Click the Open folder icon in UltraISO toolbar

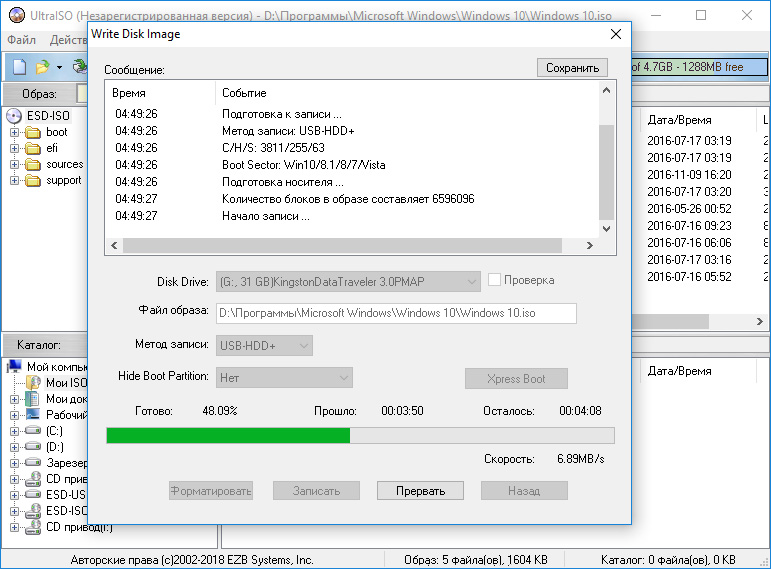pos(43,67)
